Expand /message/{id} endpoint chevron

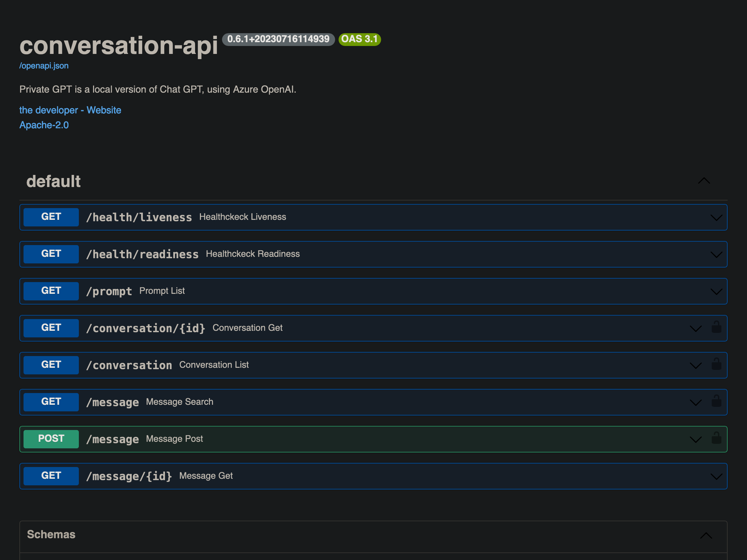point(716,476)
